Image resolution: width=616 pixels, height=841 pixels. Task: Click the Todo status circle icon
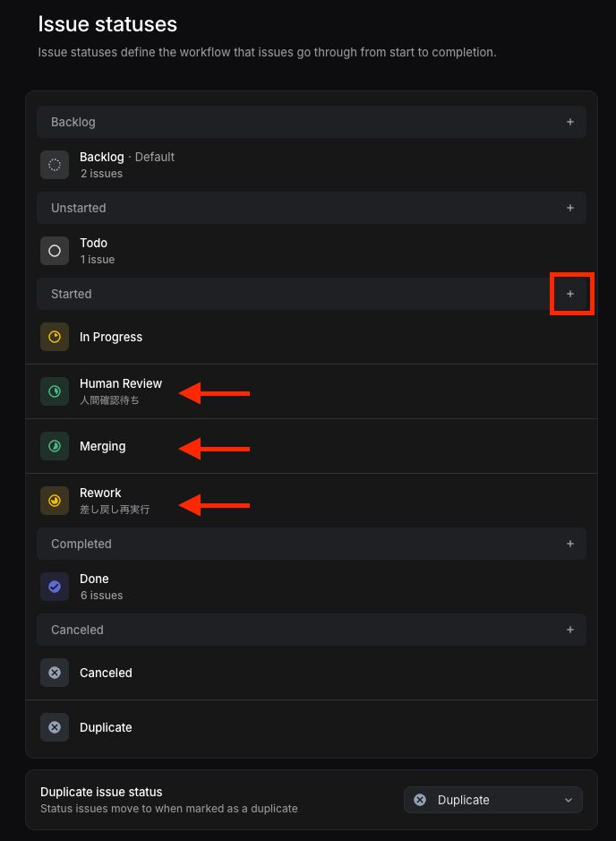55,251
